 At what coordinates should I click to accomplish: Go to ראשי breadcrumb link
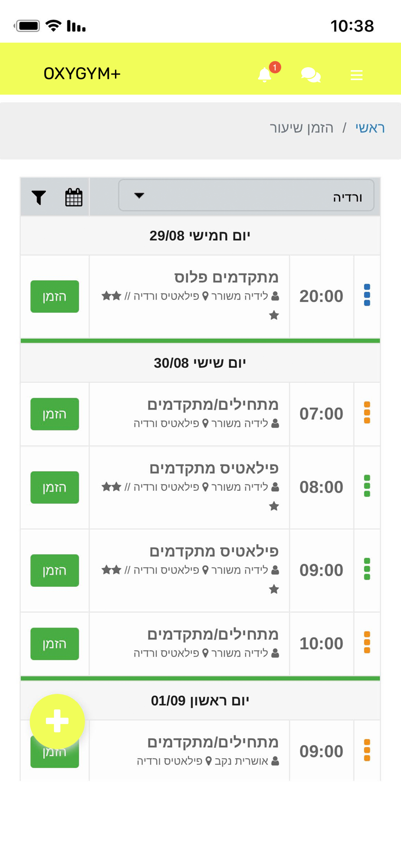tap(370, 128)
